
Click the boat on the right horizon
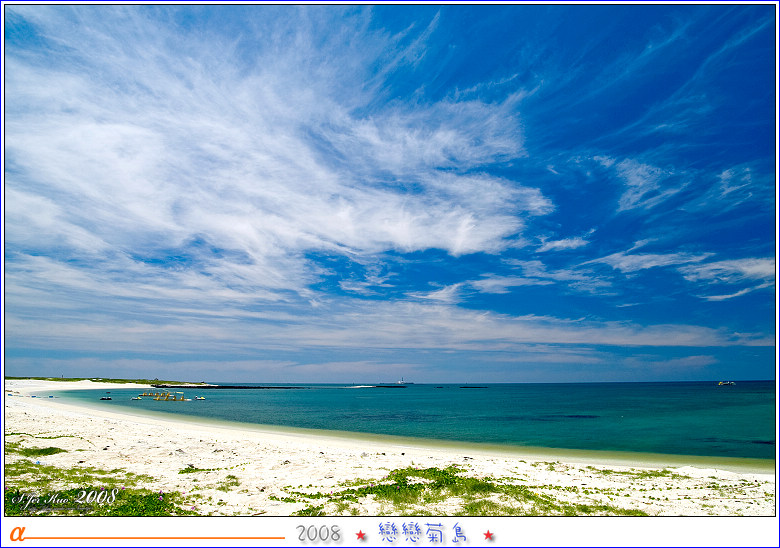[x=726, y=383]
